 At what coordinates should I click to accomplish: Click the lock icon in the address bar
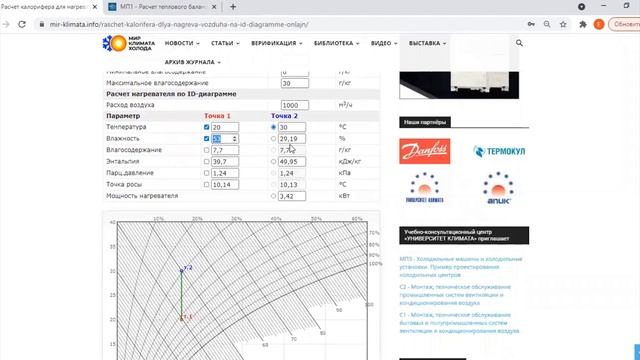pyautogui.click(x=41, y=24)
